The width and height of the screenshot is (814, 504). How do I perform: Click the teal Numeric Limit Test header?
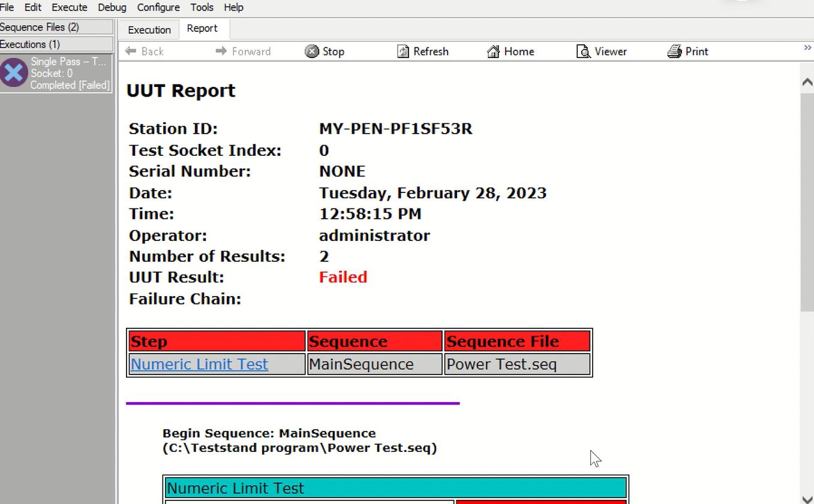(x=396, y=488)
